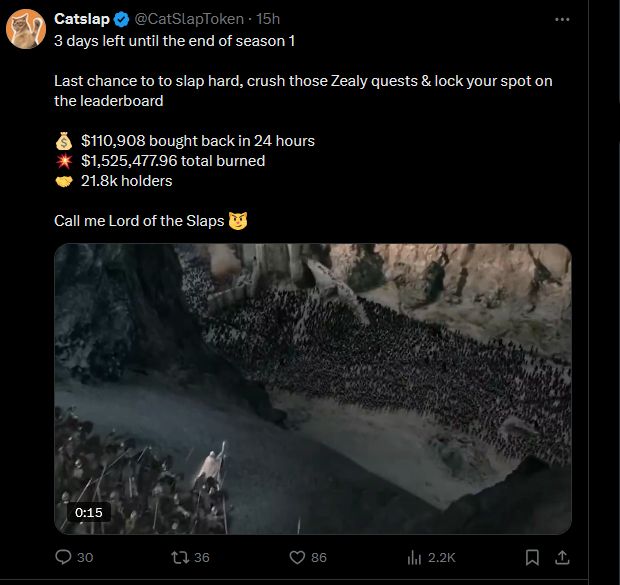
Task: Click the 30 replies count
Action: 85,557
